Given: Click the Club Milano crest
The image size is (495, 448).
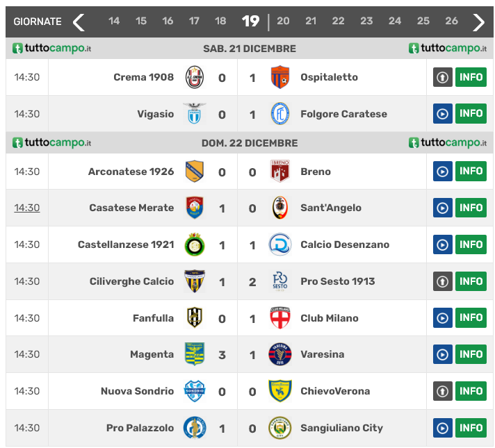Looking at the screenshot, I should coord(280,318).
